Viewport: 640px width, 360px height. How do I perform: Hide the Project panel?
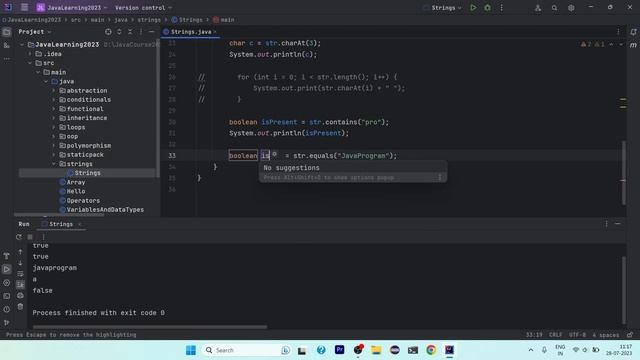point(151,31)
